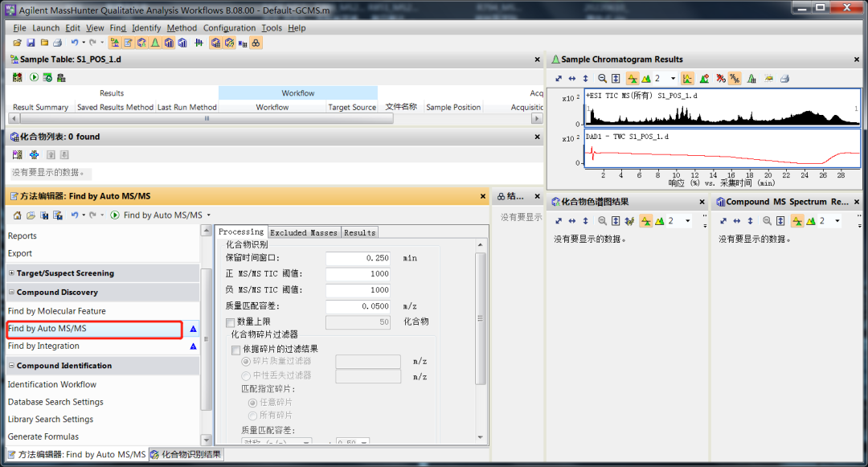Viewport: 868px width, 467px height.
Task: Click the first Sample Table toolbar icon
Action: click(x=18, y=77)
